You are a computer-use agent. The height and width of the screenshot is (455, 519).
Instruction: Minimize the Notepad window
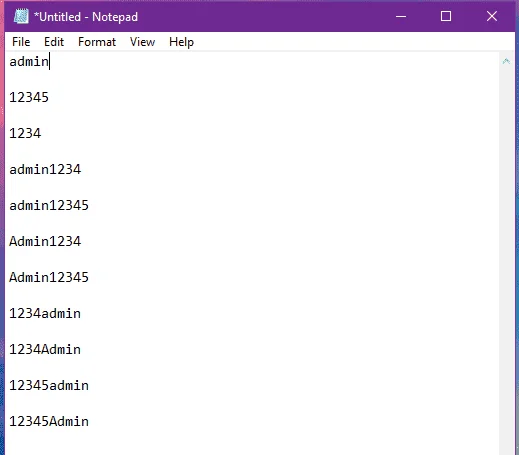coord(401,16)
